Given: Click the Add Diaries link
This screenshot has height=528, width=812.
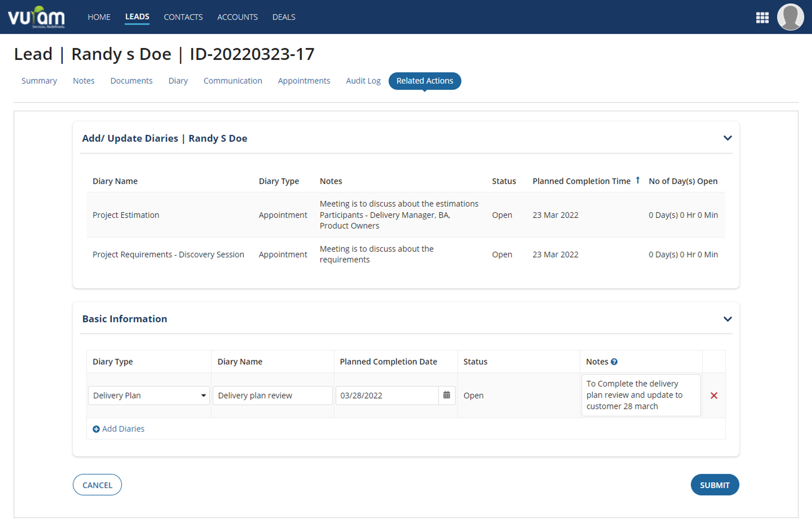Looking at the screenshot, I should [123, 429].
